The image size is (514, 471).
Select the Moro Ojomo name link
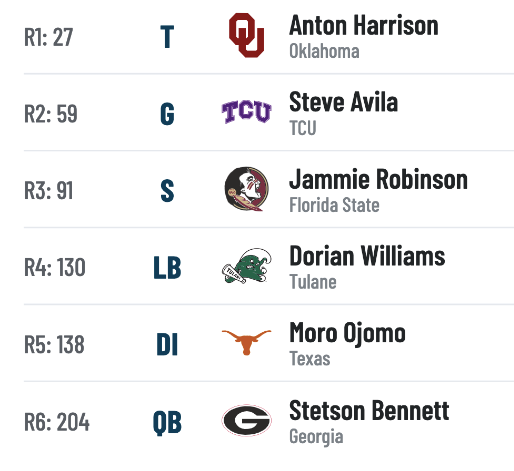coord(347,333)
